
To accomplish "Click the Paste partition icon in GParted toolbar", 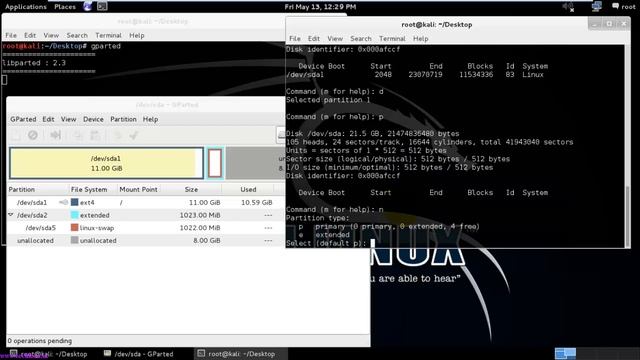I will click(95, 135).
